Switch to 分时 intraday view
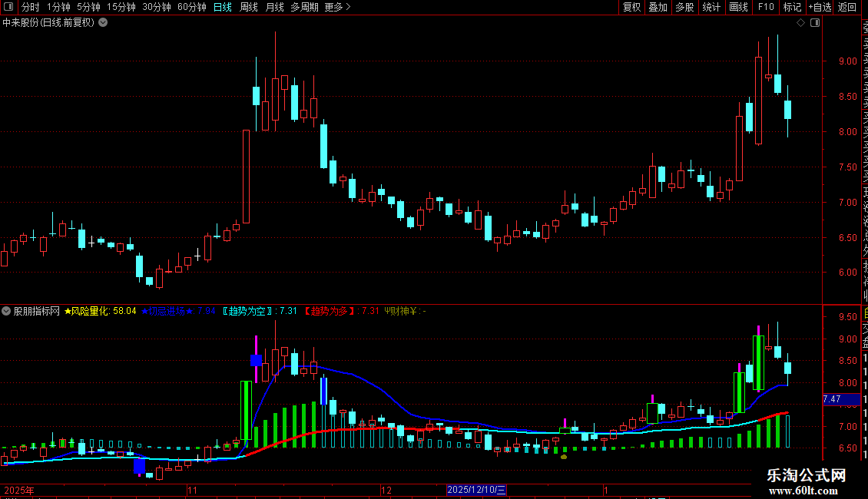868x499 pixels. (x=30, y=7)
